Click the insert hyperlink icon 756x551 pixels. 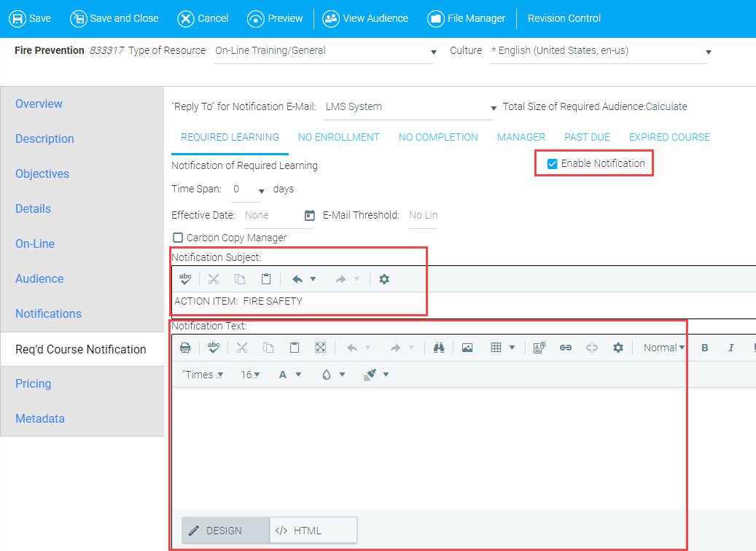point(565,348)
